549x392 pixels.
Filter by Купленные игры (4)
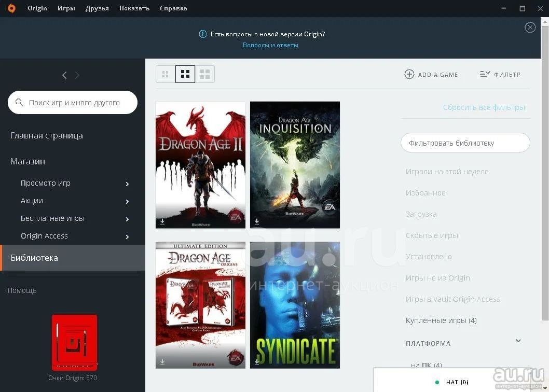(x=441, y=320)
